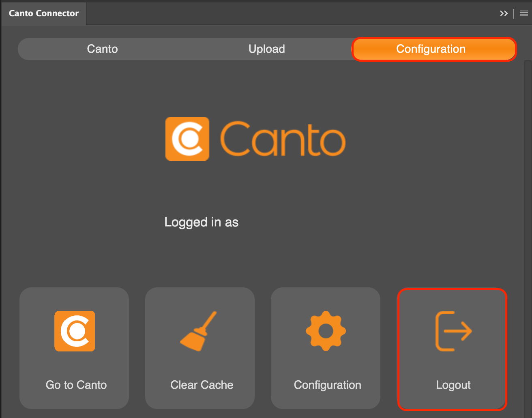The image size is (532, 418).
Task: Click the orange gear icon
Action: (x=326, y=331)
